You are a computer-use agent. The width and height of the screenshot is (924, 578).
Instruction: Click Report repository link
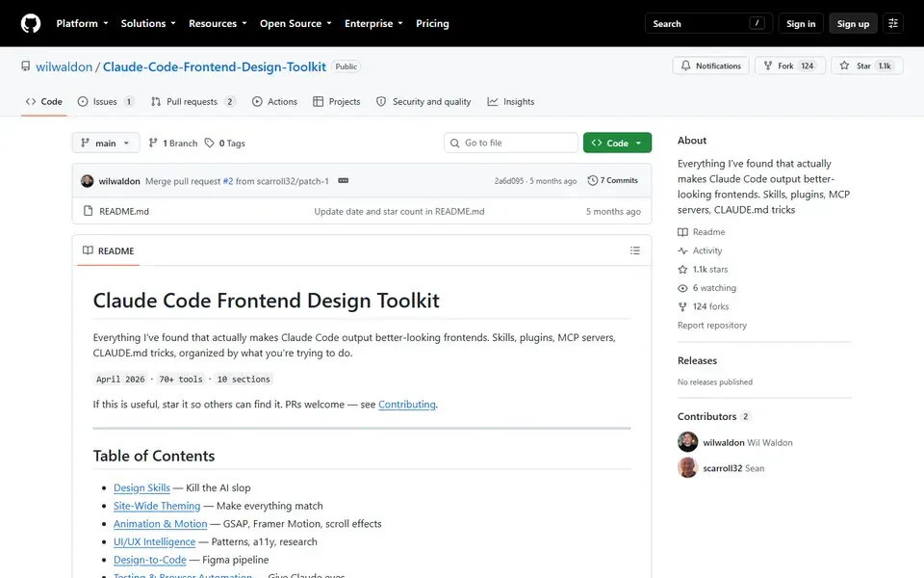[x=712, y=325]
